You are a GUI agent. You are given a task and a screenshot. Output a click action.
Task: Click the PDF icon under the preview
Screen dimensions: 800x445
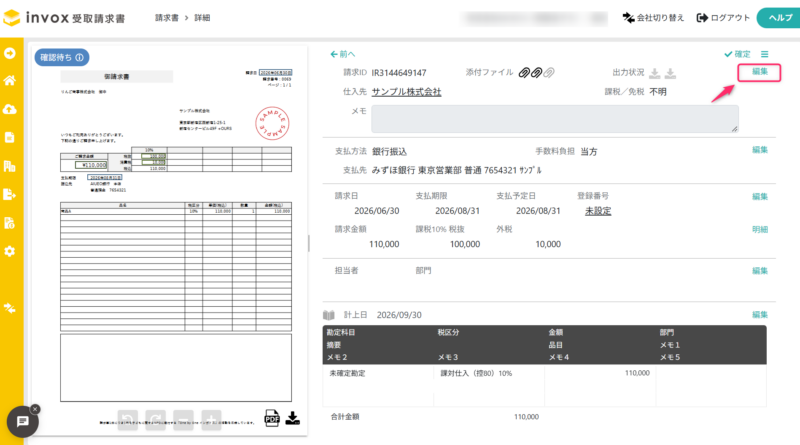[272, 418]
